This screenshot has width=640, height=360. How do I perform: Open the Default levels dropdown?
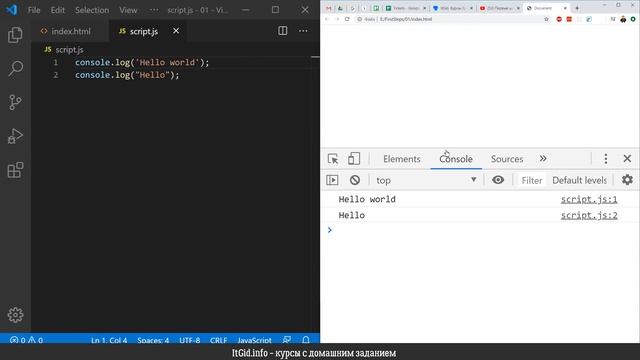point(579,180)
